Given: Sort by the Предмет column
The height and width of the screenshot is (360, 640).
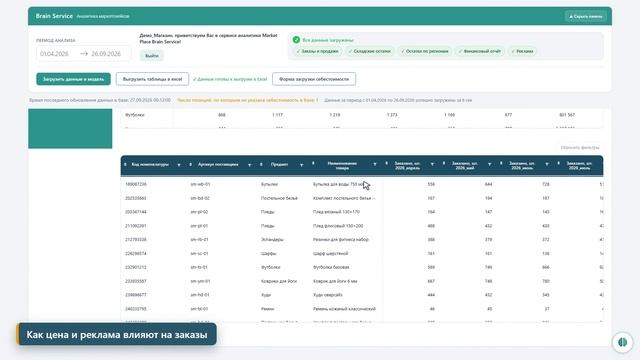Looking at the screenshot, I should (x=261, y=164).
